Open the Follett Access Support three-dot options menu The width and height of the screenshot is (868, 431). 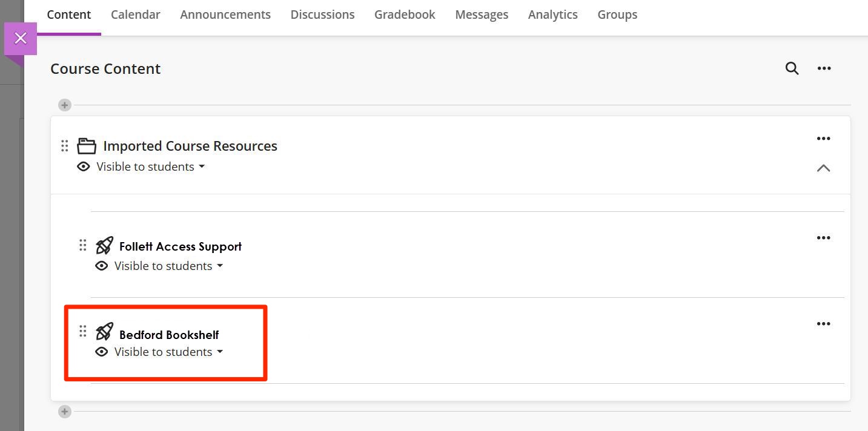(x=823, y=238)
